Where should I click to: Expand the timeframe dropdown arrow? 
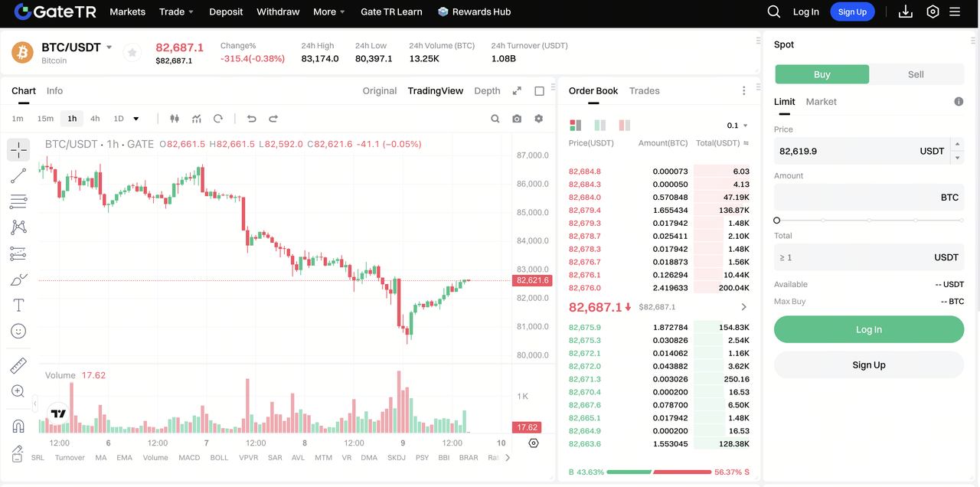(136, 119)
